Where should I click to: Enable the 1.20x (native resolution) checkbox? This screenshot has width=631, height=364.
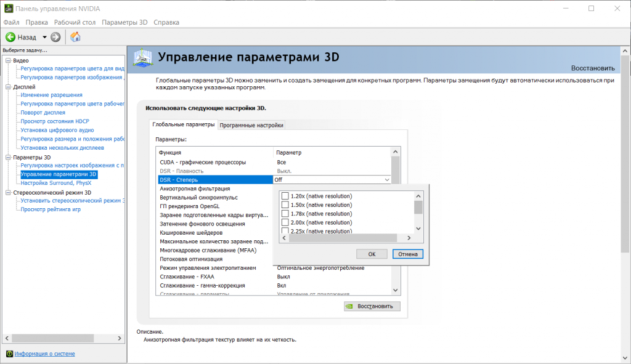click(x=285, y=196)
